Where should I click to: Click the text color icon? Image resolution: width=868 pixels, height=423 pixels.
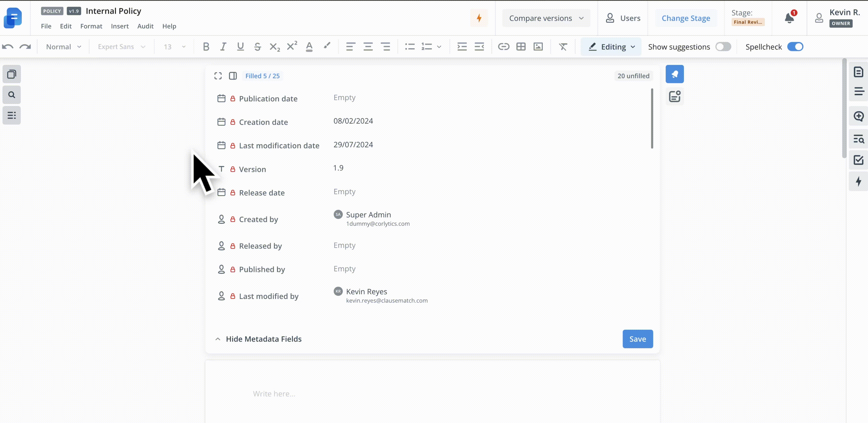(309, 47)
